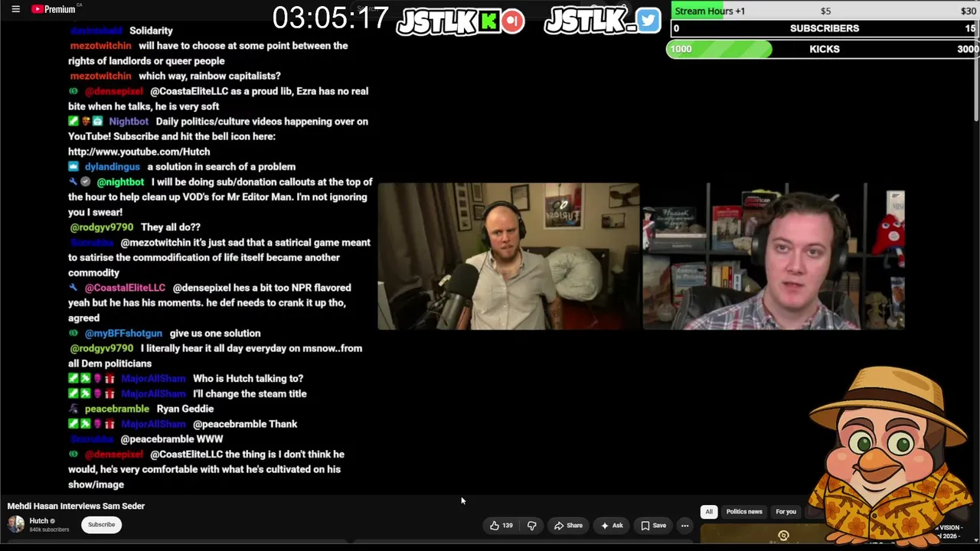This screenshot has height=551, width=980.
Task: Click 'I'll change the steam title' message
Action: pos(250,394)
